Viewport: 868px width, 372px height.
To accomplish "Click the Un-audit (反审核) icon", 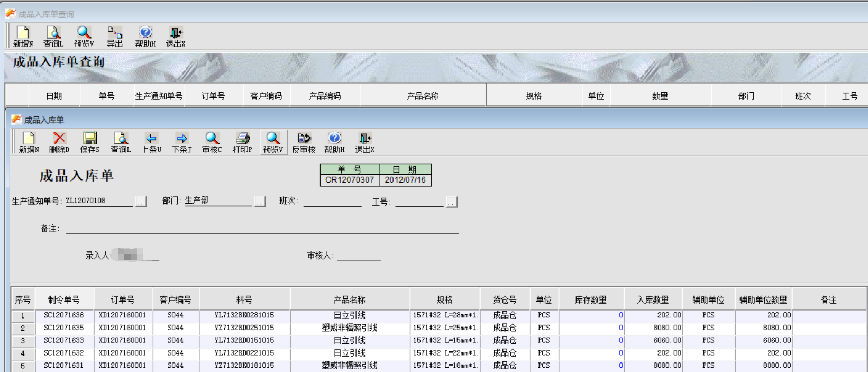I will (304, 142).
